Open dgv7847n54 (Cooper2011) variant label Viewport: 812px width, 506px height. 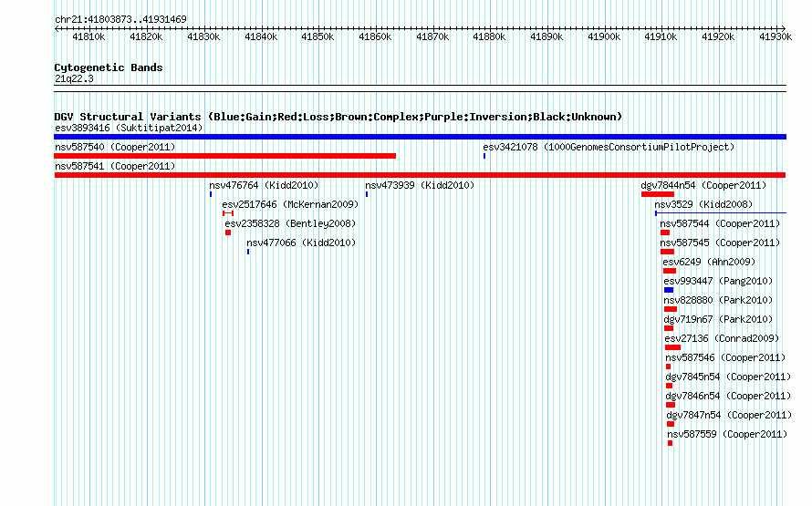pyautogui.click(x=729, y=415)
